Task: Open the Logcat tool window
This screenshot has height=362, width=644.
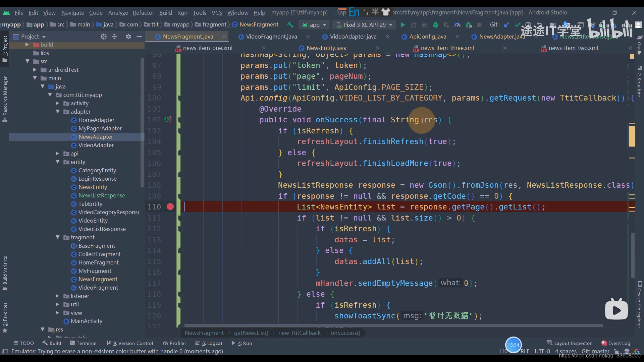Action: tap(209, 343)
